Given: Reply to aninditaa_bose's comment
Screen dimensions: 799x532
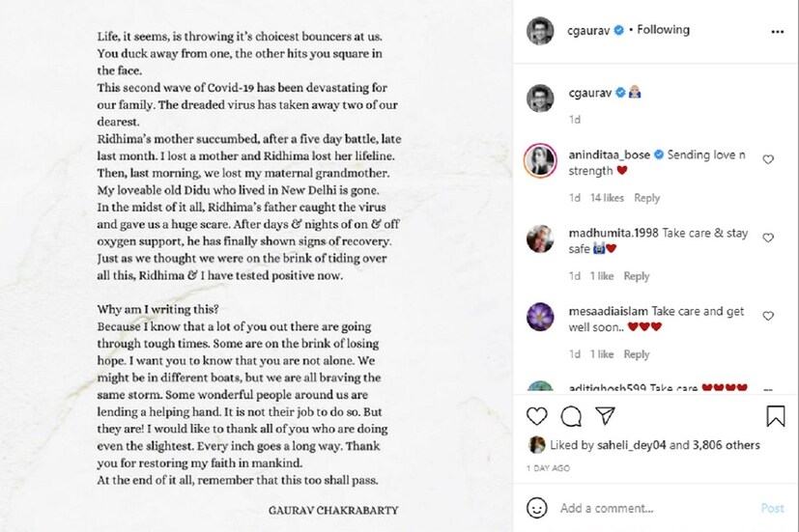Looking at the screenshot, I should 647,198.
